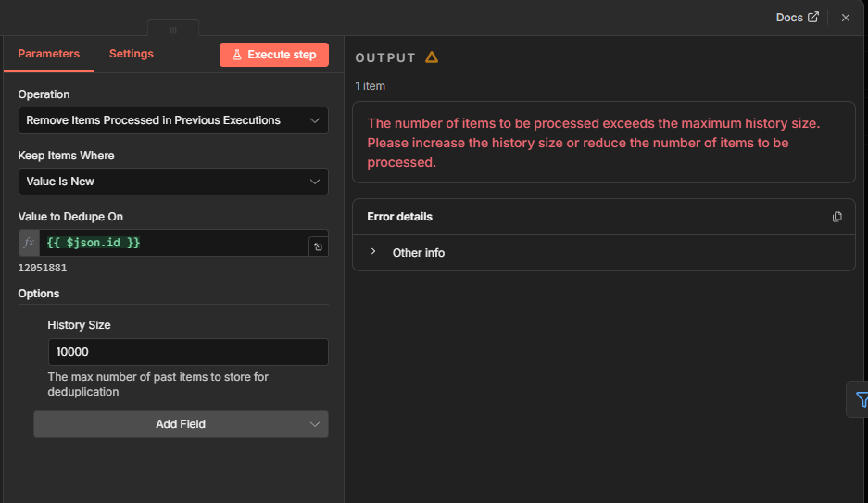Open the filter icon at right edge
868x503 pixels.
[861, 399]
